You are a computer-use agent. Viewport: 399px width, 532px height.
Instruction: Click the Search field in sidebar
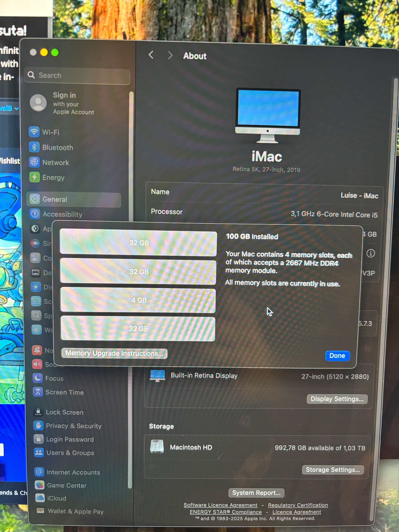(x=77, y=75)
